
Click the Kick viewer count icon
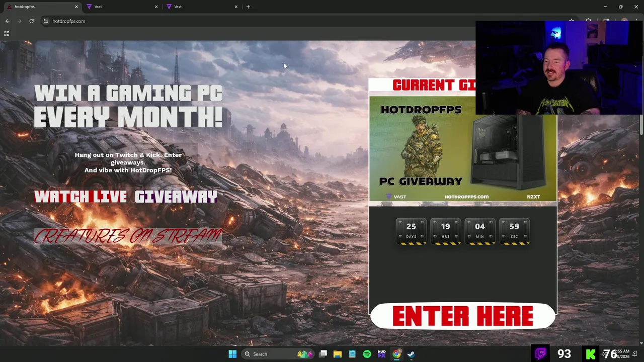click(x=591, y=354)
